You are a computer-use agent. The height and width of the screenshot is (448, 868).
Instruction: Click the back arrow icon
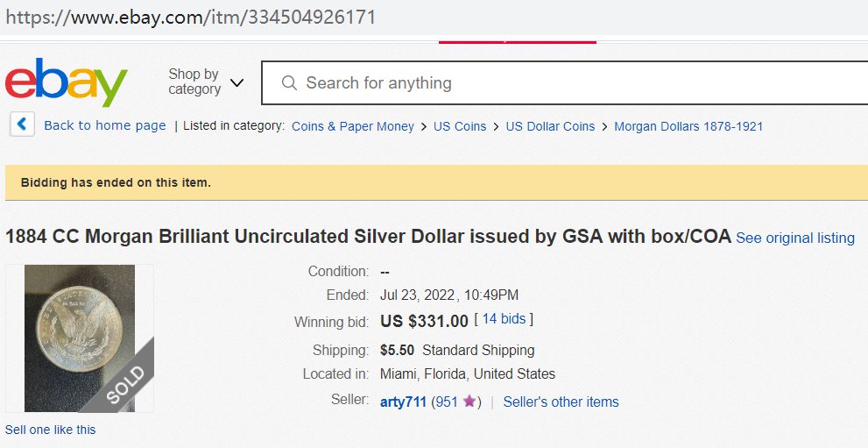22,124
